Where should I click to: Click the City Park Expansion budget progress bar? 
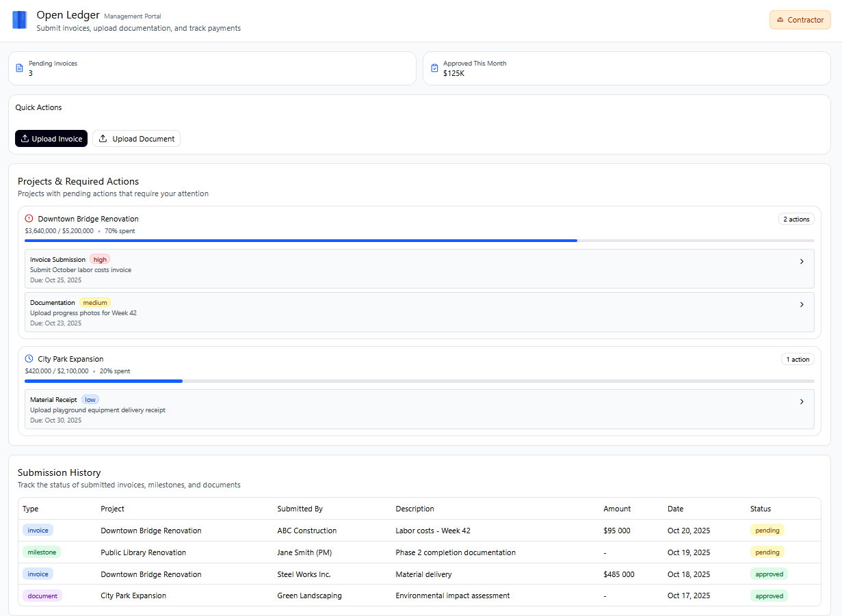(419, 381)
